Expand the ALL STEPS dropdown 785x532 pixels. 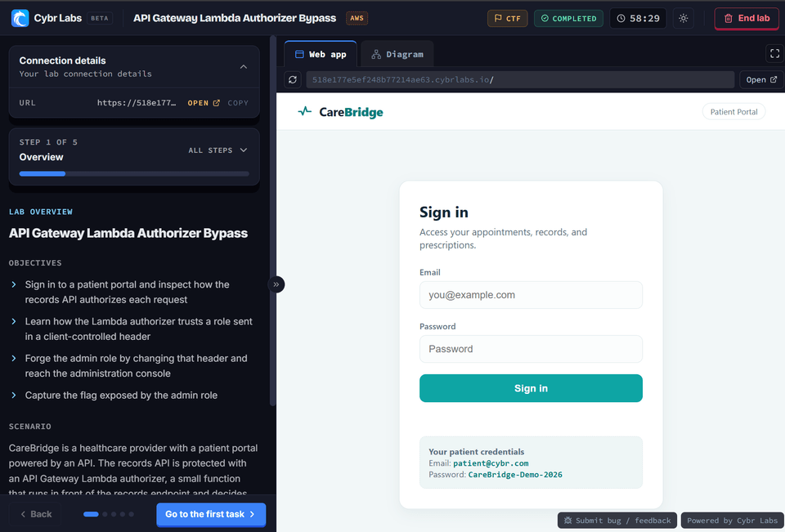point(218,150)
